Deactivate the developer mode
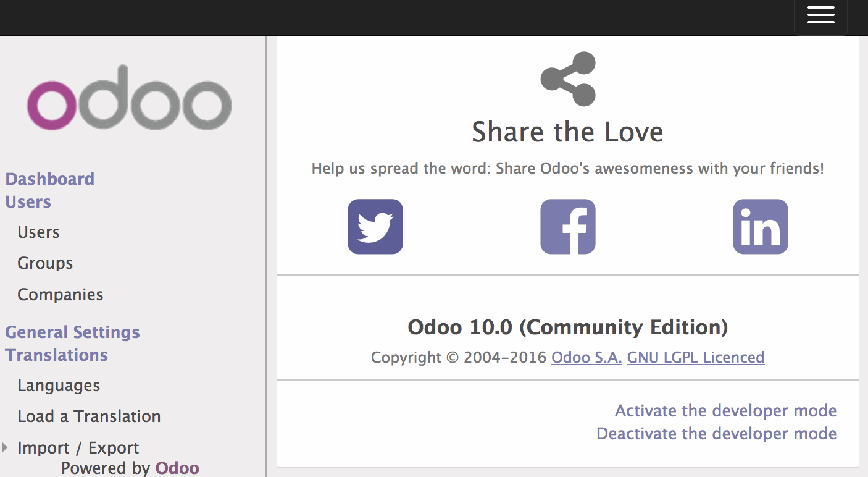Image resolution: width=868 pixels, height=477 pixels. (x=717, y=434)
